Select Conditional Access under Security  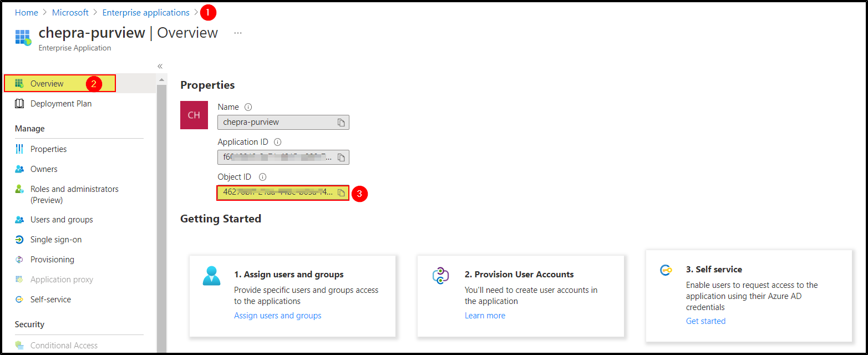(x=64, y=346)
